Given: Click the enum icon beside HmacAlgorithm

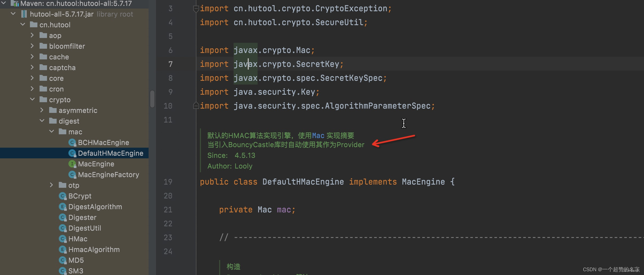Looking at the screenshot, I should (x=63, y=249).
